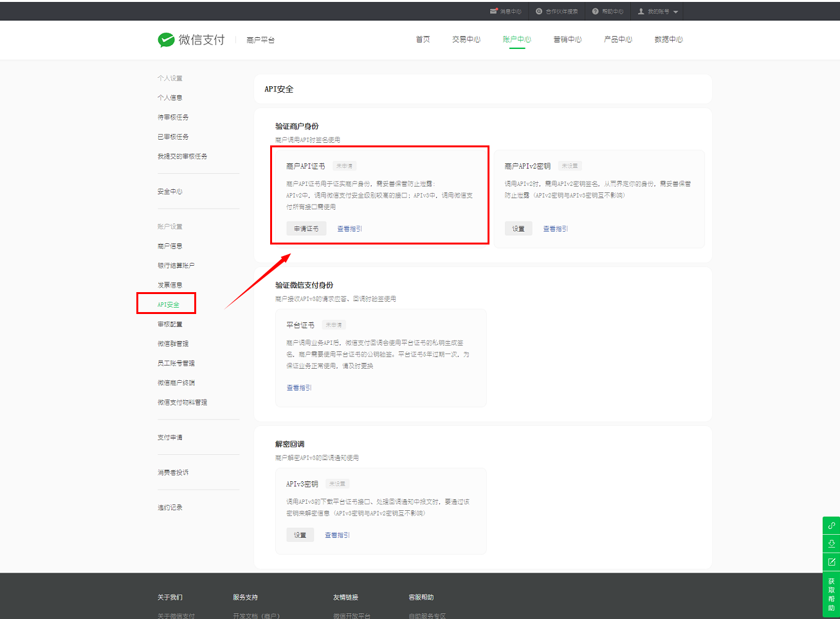Click 设置 button for 商户APIv2密钥
Screen dimensions: 840x619
518,228
